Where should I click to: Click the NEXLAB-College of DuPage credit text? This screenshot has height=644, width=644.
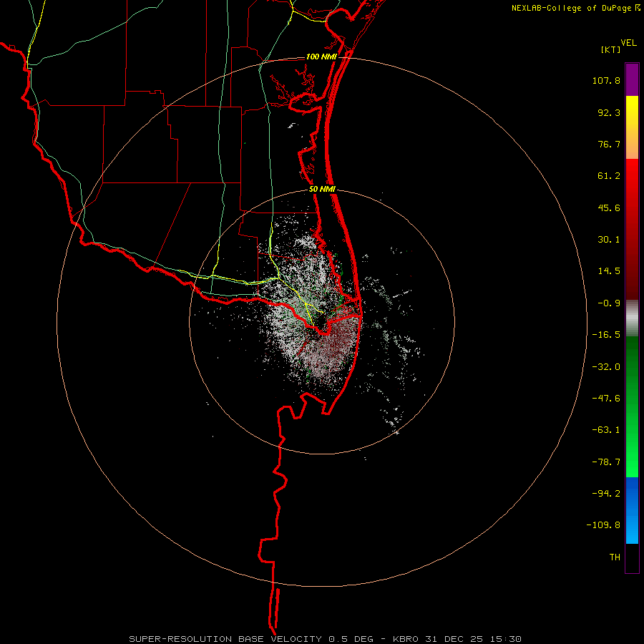(x=571, y=8)
